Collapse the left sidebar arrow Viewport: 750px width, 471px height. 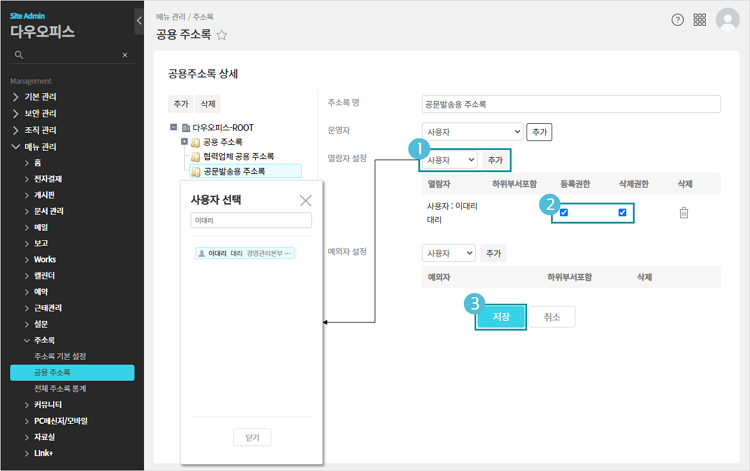coord(138,19)
